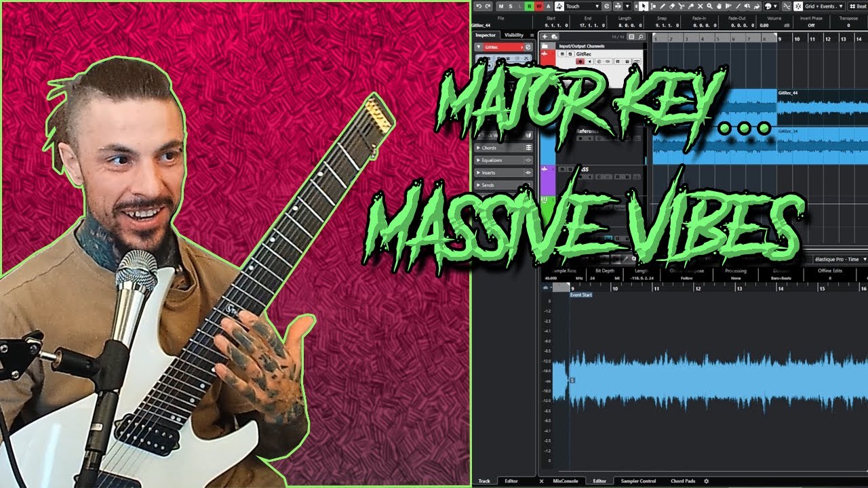Select the Erase tool

coord(672,6)
